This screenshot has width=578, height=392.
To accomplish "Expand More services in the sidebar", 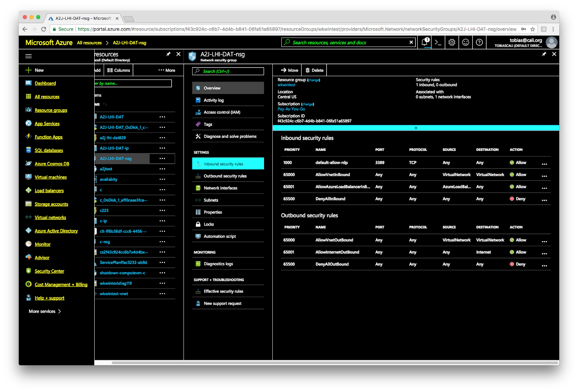I will [45, 311].
